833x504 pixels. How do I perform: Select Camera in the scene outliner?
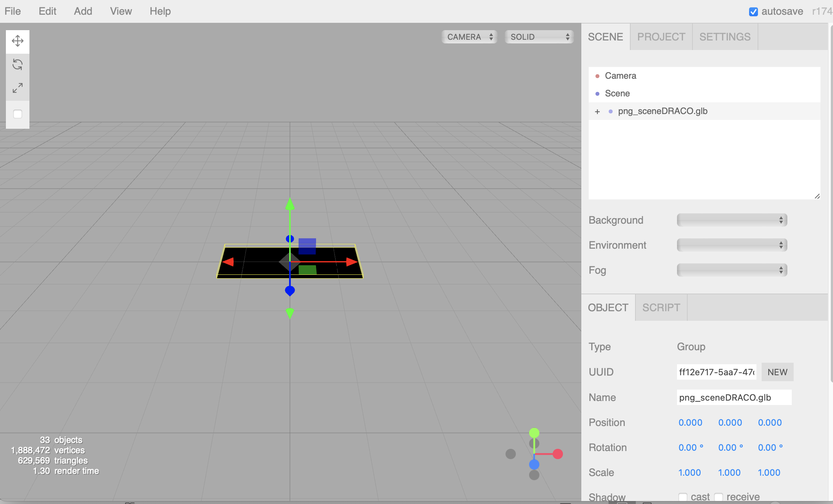[704, 76]
